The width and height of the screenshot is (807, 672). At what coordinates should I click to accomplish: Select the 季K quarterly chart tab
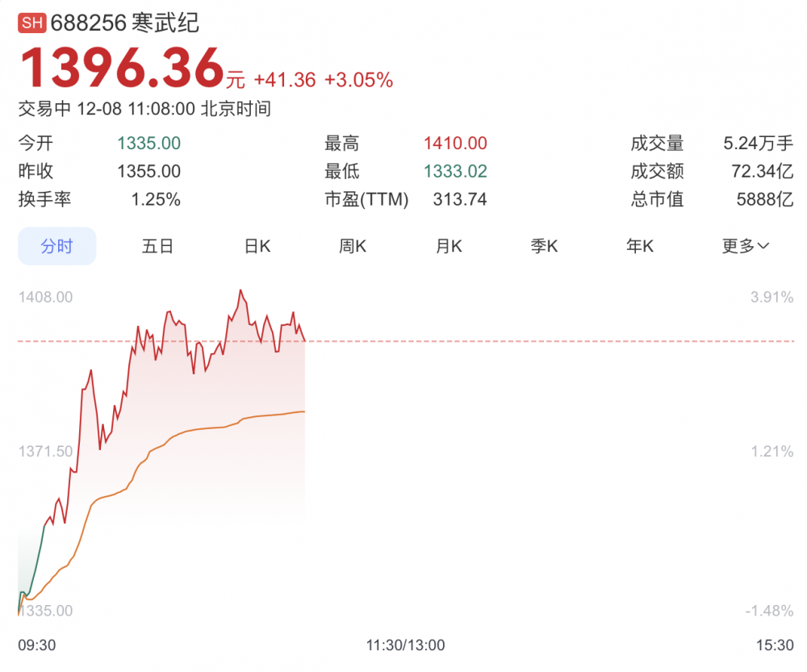coord(544,246)
